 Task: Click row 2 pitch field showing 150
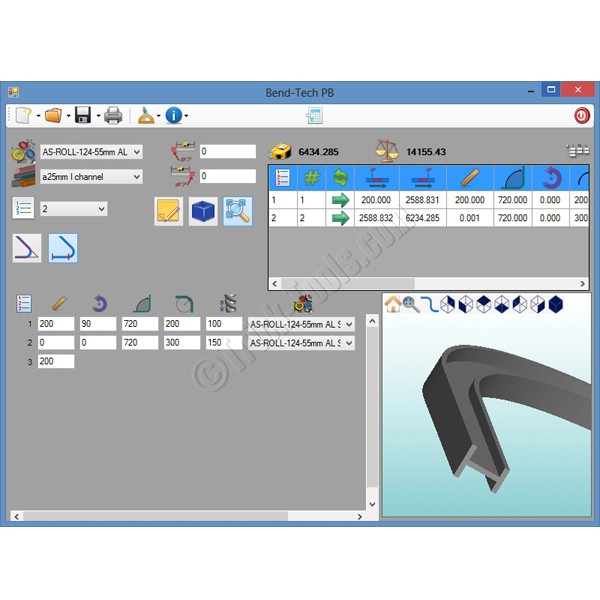[x=224, y=342]
